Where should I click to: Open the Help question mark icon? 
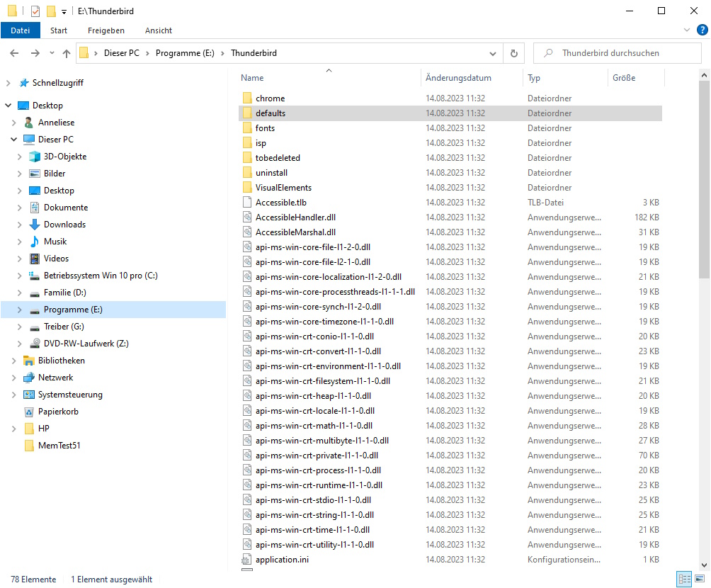(702, 30)
